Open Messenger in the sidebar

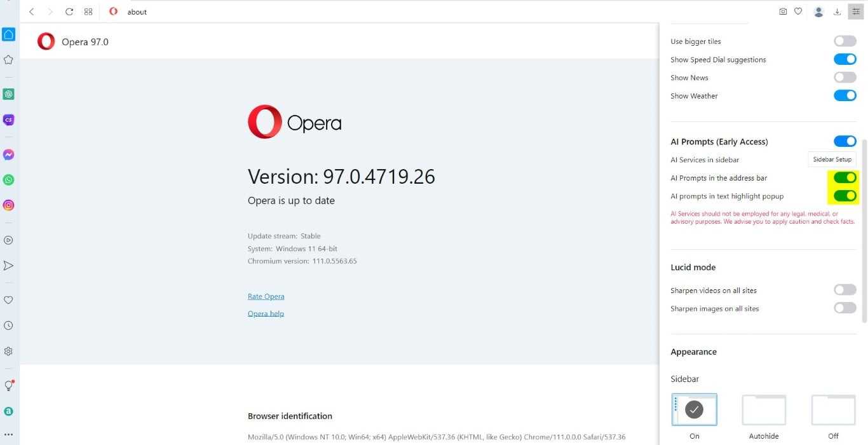tap(8, 154)
